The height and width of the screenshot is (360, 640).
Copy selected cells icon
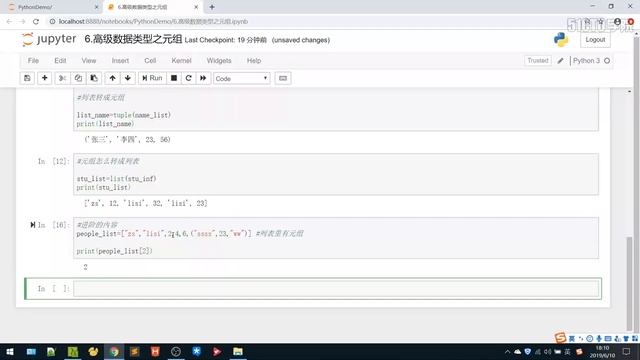click(78, 78)
